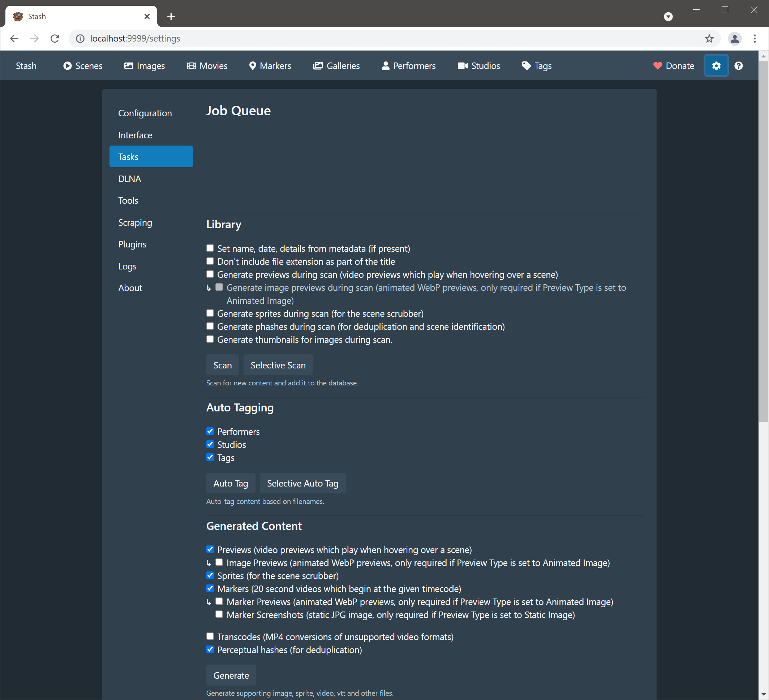Bookmark this page with the star icon
The width and height of the screenshot is (769, 700).
point(709,39)
